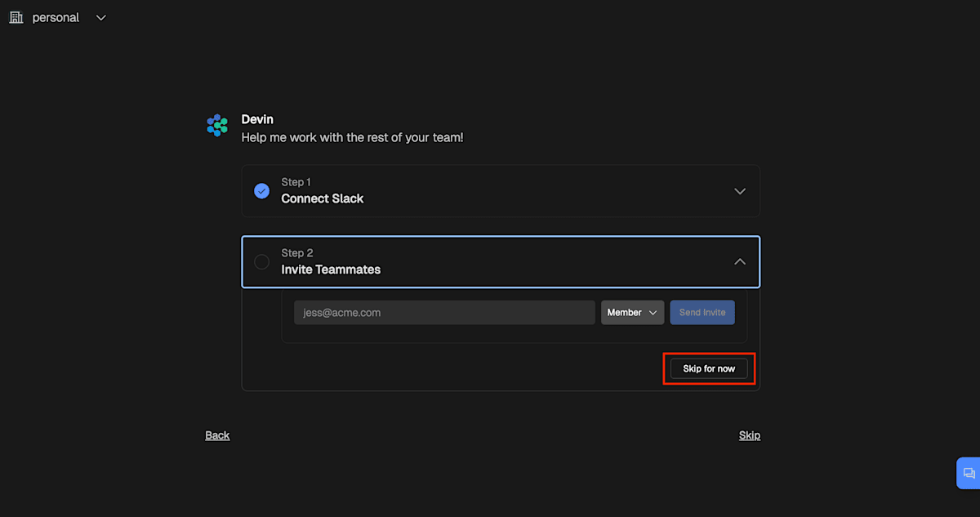Click the Skip for now button
The height and width of the screenshot is (517, 980).
tap(709, 369)
